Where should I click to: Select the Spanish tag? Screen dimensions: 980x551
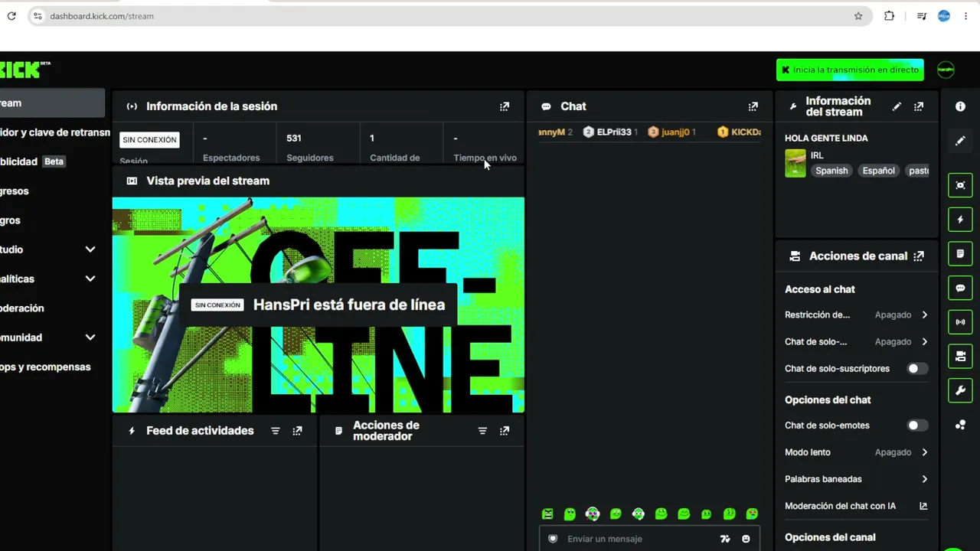pos(831,171)
